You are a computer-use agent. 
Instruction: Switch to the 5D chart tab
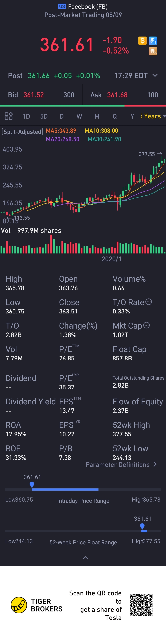44,116
